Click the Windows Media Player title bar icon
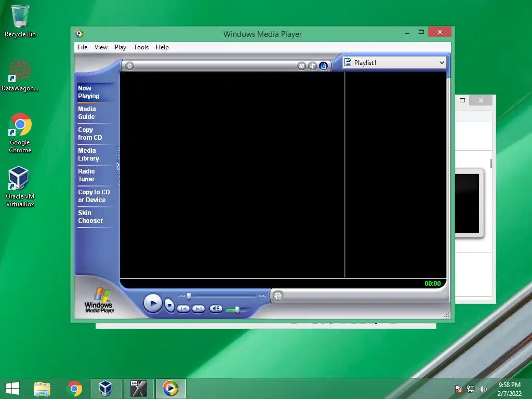Viewport: 532px width, 399px height. pos(79,33)
